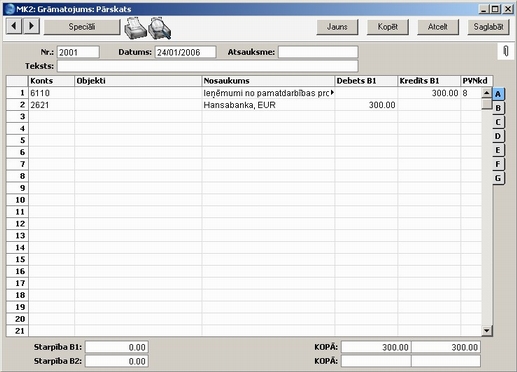Expand truncated text arrow in row 1

pos(332,93)
